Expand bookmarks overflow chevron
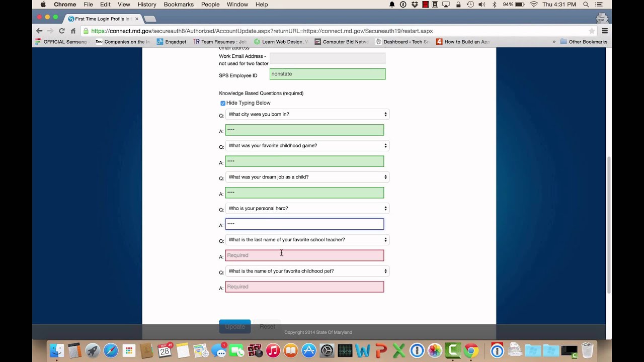 (x=554, y=42)
